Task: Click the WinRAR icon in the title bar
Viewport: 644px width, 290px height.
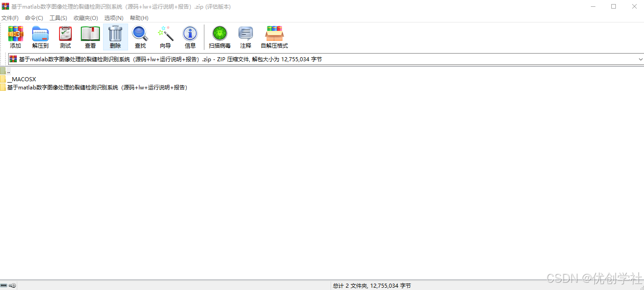Action: [x=5, y=6]
